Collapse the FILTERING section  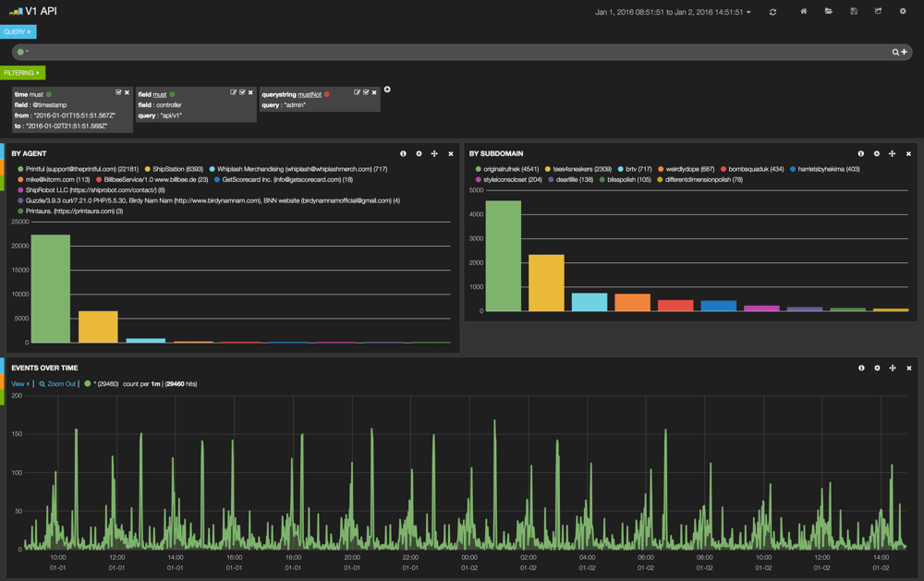tap(22, 73)
